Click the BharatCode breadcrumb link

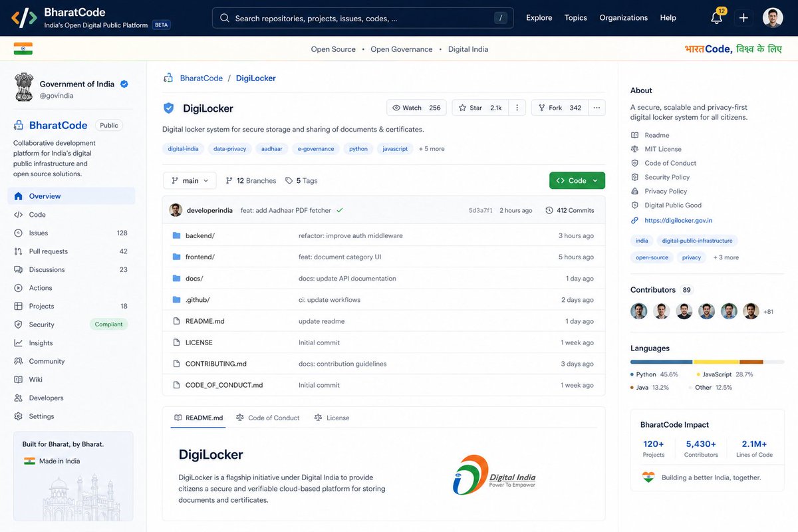(201, 78)
